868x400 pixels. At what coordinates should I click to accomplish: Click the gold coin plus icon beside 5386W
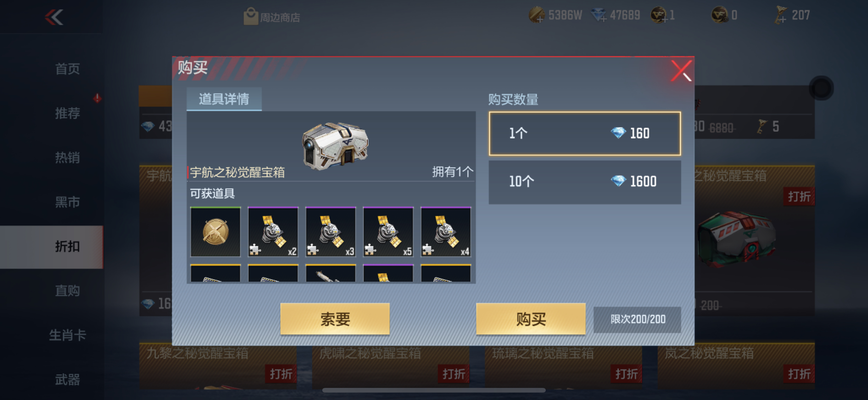537,15
